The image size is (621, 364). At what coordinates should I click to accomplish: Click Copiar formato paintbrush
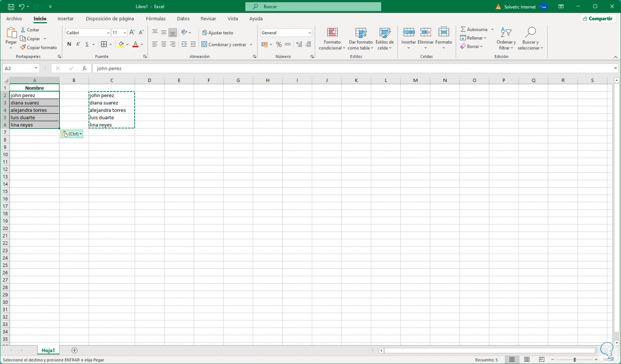tap(38, 47)
